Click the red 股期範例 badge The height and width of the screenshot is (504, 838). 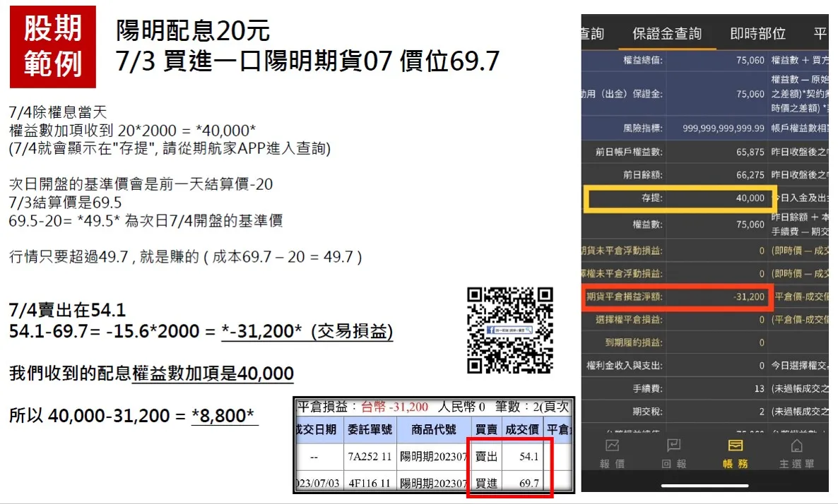pyautogui.click(x=53, y=47)
